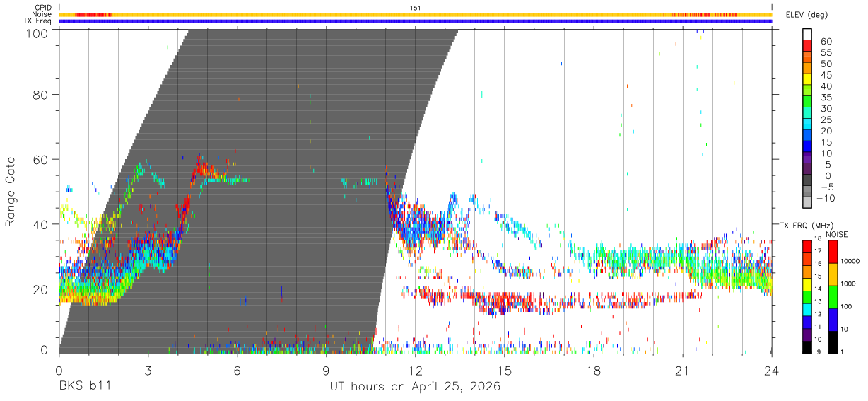Viewport: 868px width, 401px height.
Task: Click the dark gray elevation segment between 0 and -5
Action: point(808,180)
